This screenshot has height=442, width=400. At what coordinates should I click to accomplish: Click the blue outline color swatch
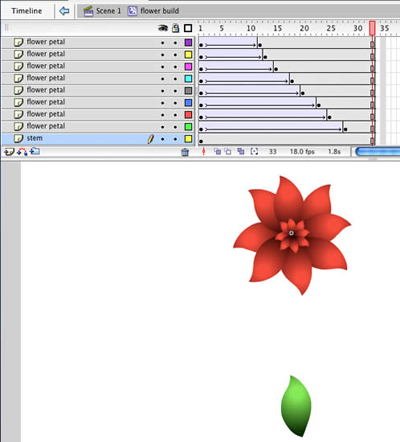(188, 102)
